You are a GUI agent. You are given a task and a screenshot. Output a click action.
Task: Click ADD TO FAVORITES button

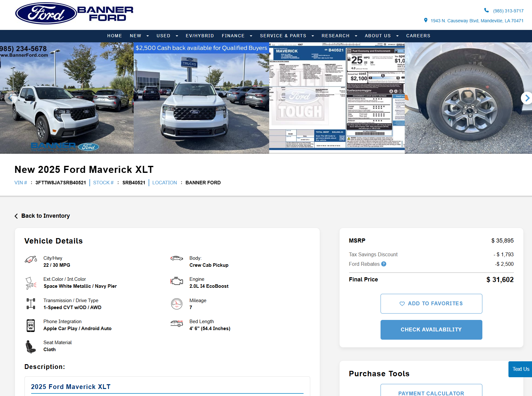[x=431, y=304]
